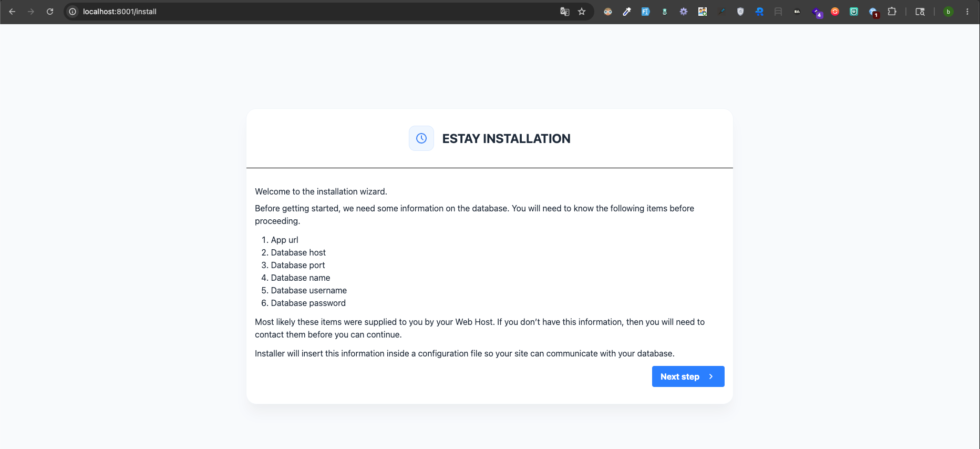Click the 'App url' list item

[x=284, y=240]
